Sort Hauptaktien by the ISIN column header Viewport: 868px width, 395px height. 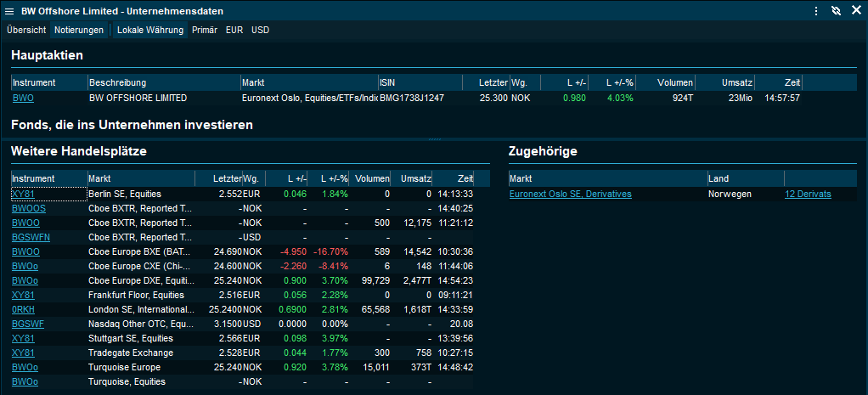click(390, 82)
